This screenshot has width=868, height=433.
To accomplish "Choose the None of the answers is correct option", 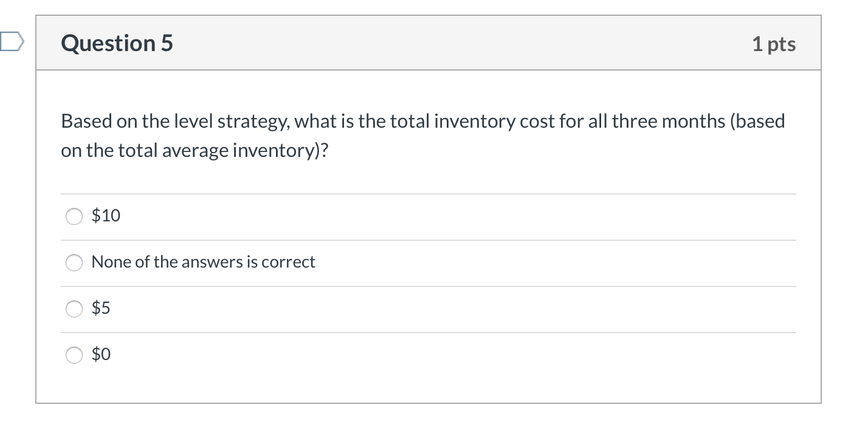I will pos(74,263).
